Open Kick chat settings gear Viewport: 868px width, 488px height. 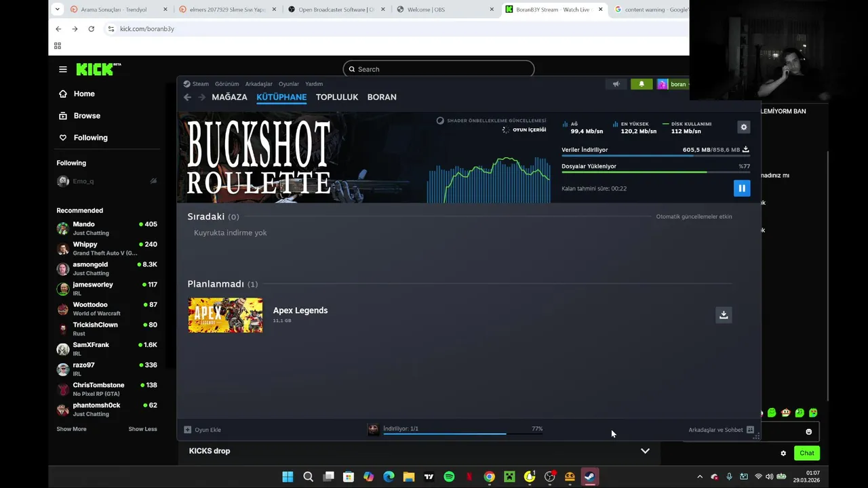coord(783,453)
